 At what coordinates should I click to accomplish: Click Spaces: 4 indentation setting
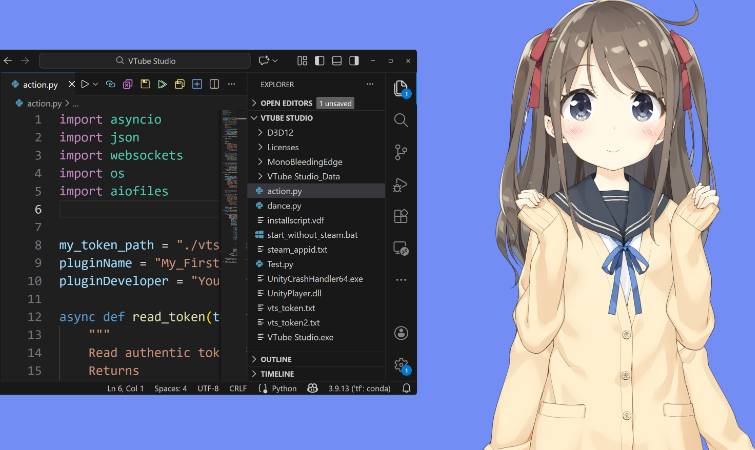click(x=170, y=388)
